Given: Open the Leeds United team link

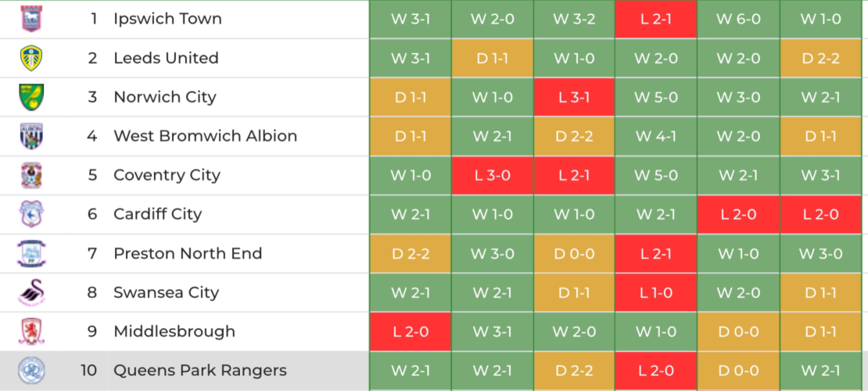Looking at the screenshot, I should coord(166,58).
